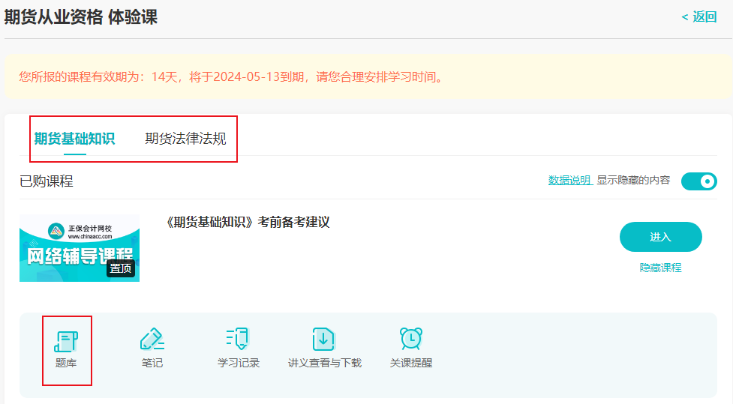Click the 显示隐藏的内容 label text

coord(635,181)
